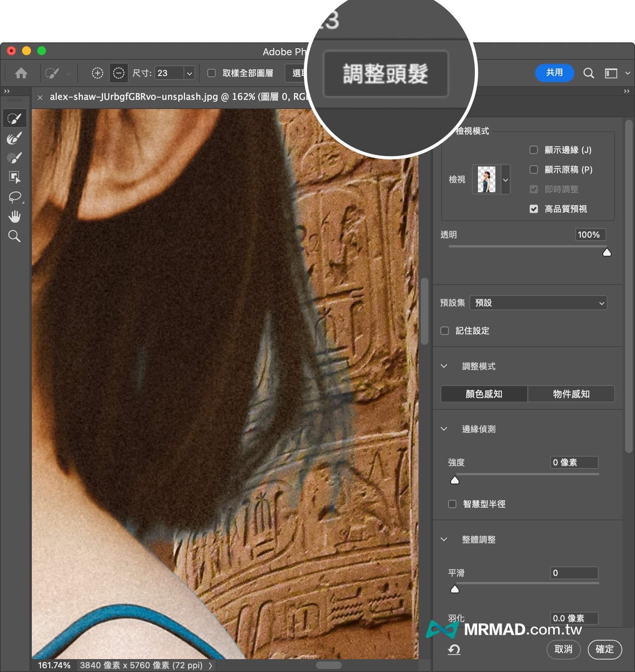635x672 pixels.
Task: Click the canvas horizontal scrollbar
Action: [328, 665]
